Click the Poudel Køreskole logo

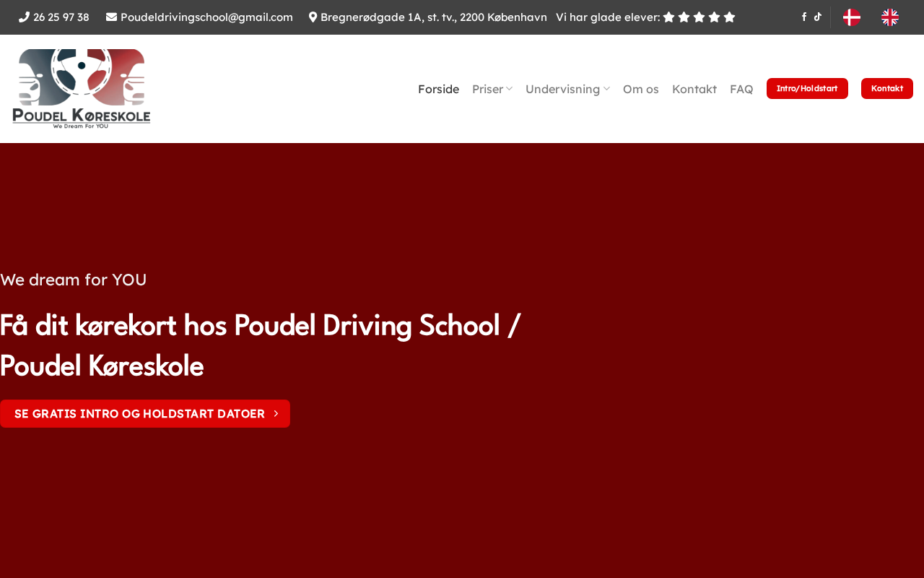point(82,89)
